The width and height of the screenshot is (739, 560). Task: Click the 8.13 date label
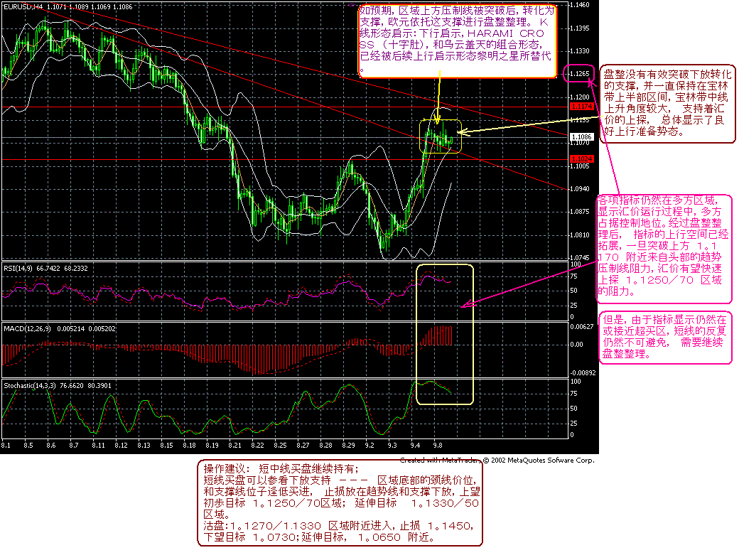pyautogui.click(x=144, y=445)
